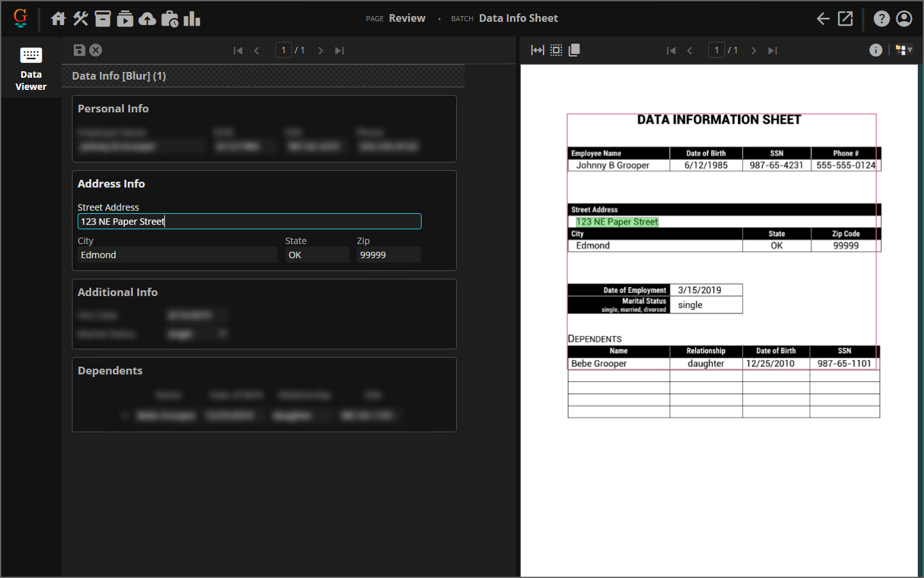Go to next page in document viewer
Image resolution: width=924 pixels, height=578 pixels.
point(754,51)
